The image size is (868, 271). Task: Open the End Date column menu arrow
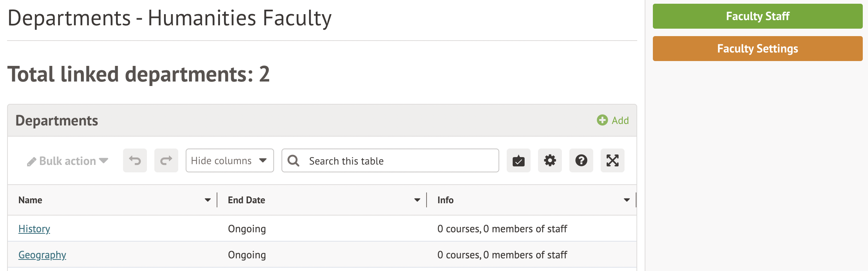[417, 200]
